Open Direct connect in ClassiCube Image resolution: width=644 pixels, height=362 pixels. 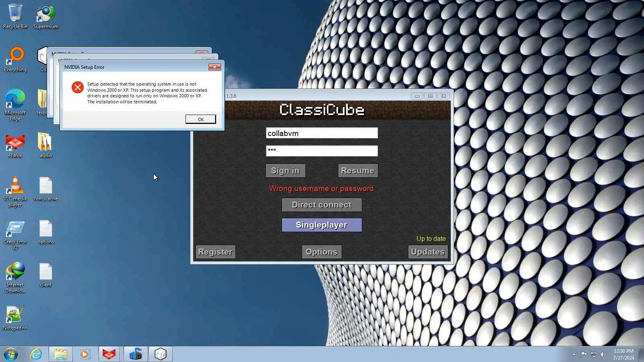tap(322, 205)
